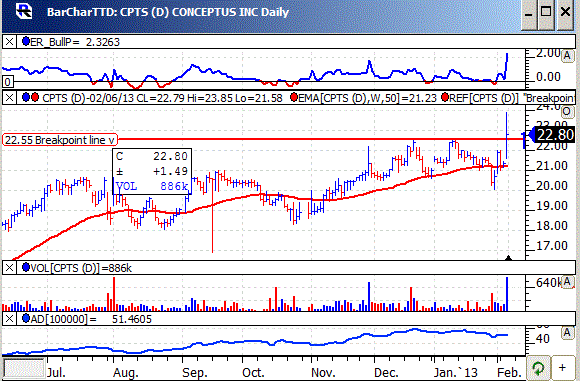Click the plus zoom button

pos(562,368)
